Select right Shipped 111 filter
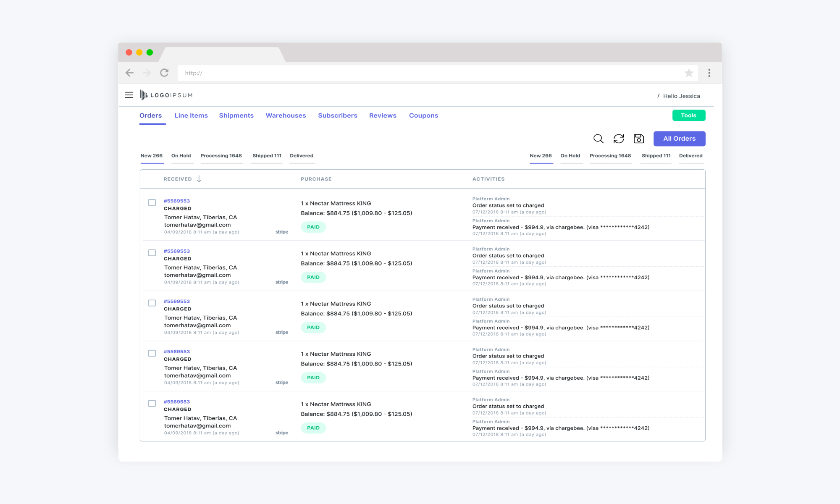This screenshot has height=504, width=840. (x=656, y=156)
